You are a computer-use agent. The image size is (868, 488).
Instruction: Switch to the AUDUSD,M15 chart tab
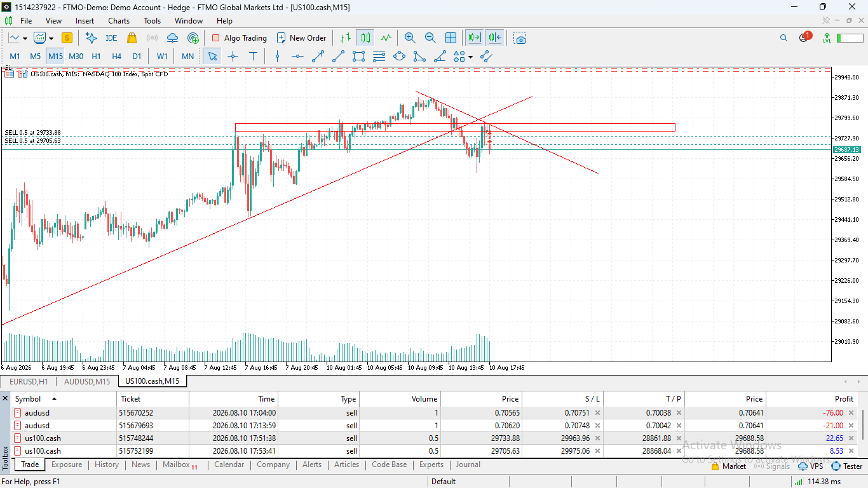[x=86, y=381]
